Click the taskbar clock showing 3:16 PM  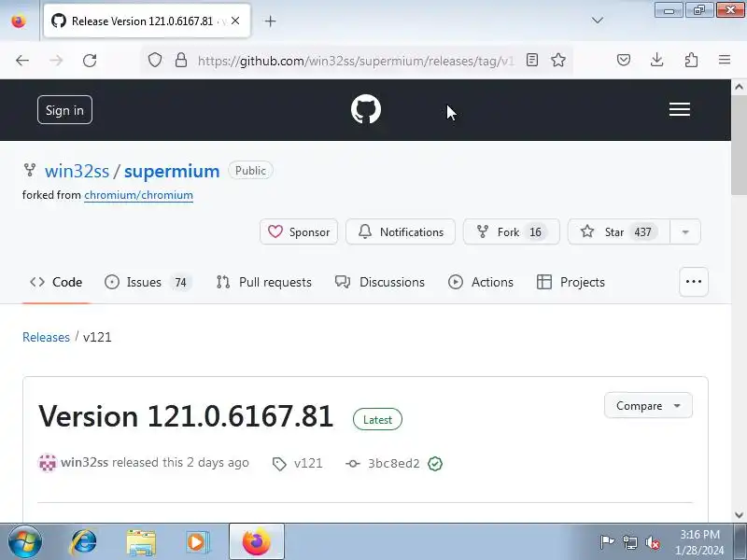coord(699,542)
